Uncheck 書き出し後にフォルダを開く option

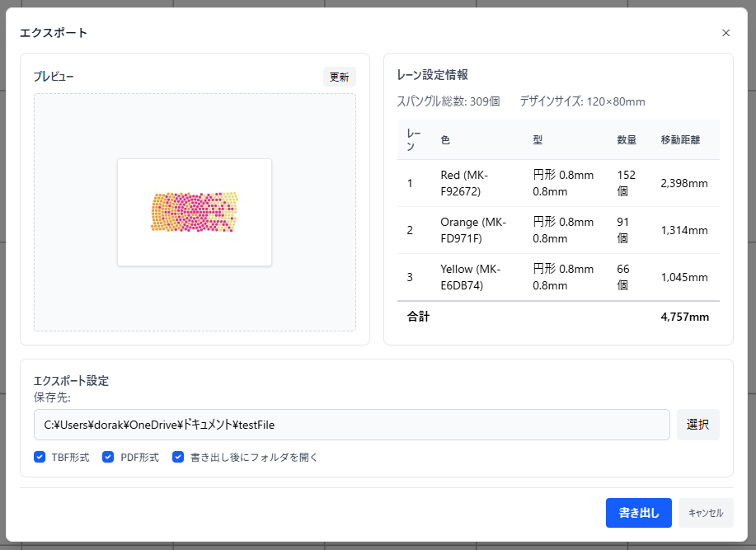pos(178,457)
